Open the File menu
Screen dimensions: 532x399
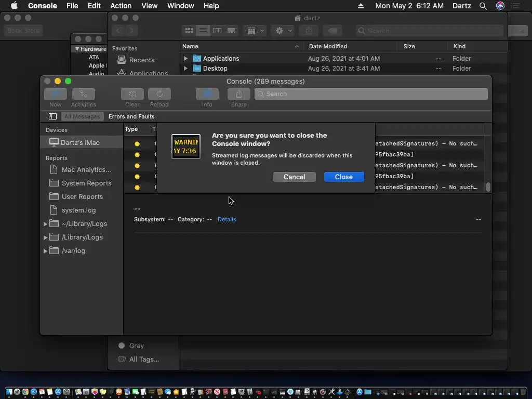72,6
